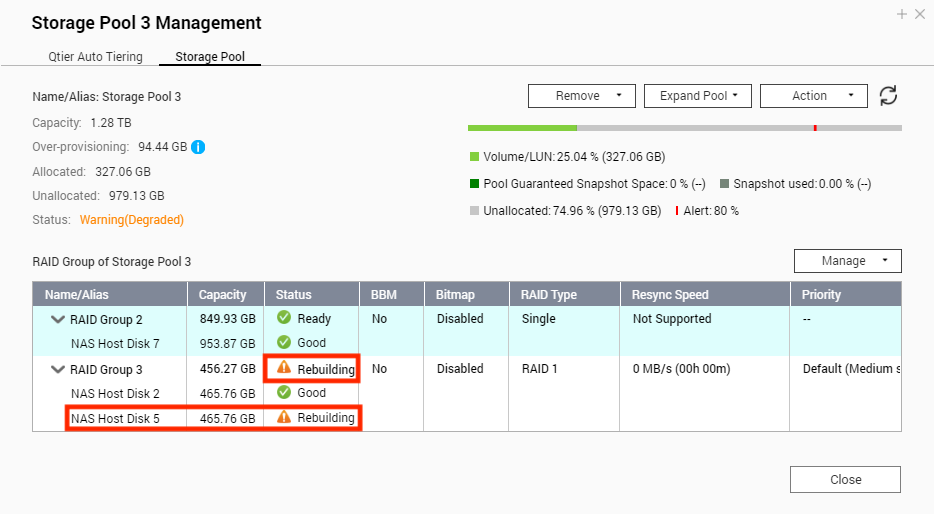Open the Action dropdown menu
This screenshot has height=514, width=934.
click(x=814, y=96)
